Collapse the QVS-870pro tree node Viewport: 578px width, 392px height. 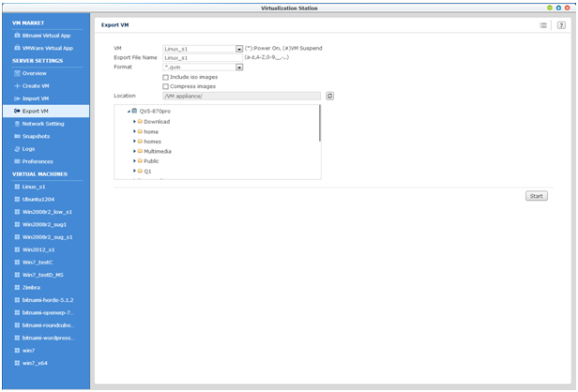(129, 112)
